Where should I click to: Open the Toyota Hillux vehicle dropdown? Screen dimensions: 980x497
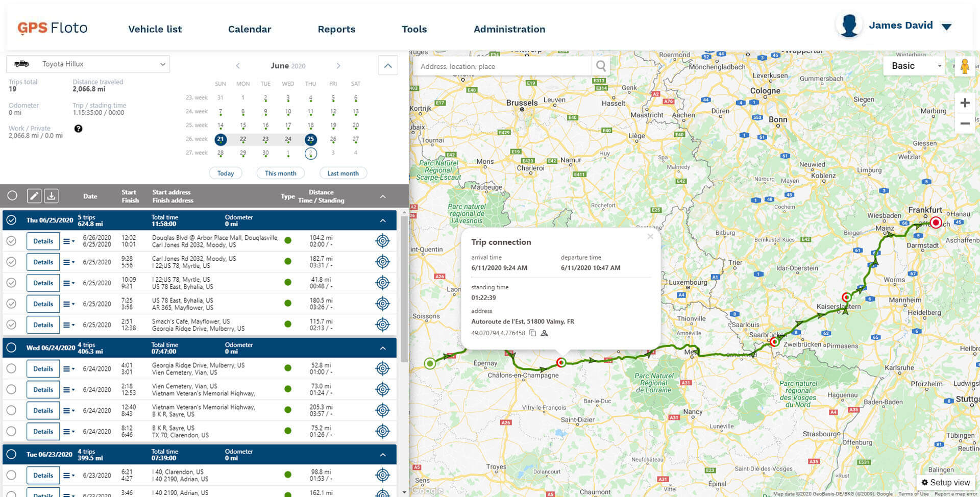(88, 64)
